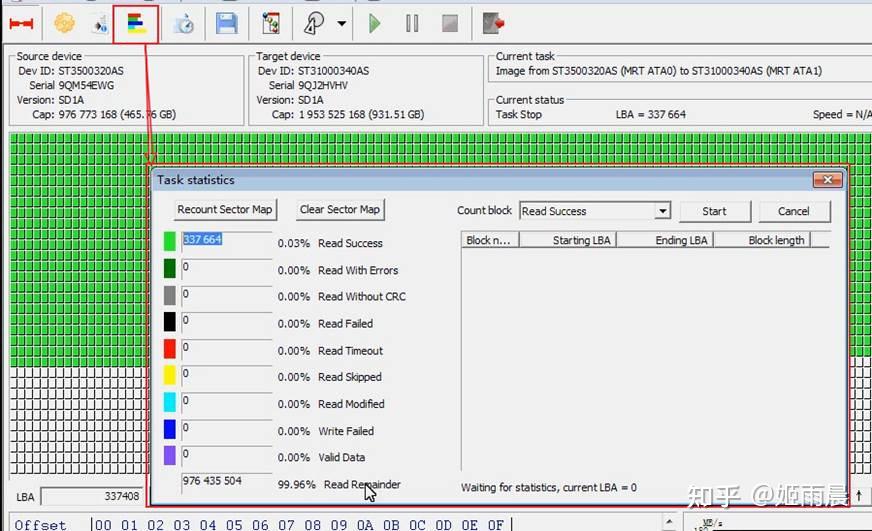Click the purple Valid Data swatch

pyautogui.click(x=170, y=455)
